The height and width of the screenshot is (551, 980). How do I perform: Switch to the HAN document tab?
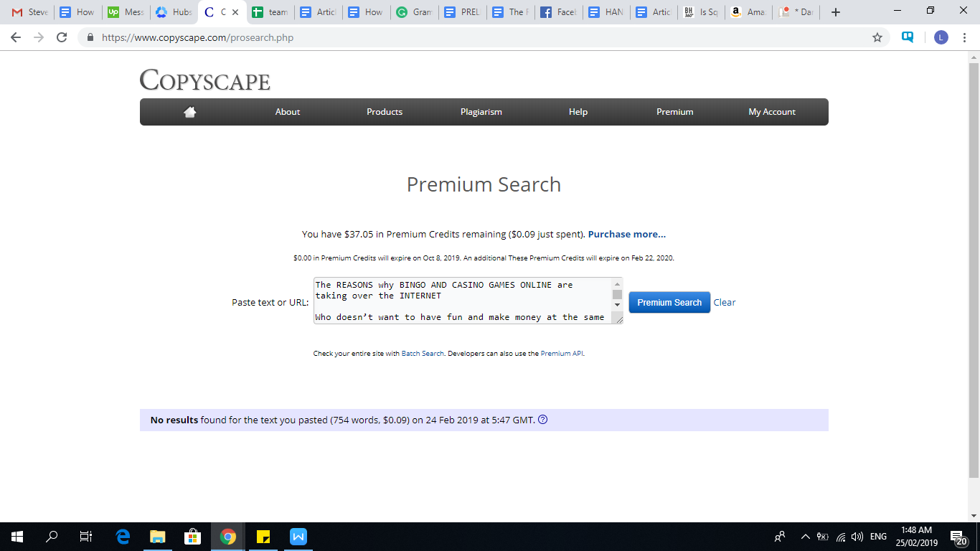pos(606,12)
